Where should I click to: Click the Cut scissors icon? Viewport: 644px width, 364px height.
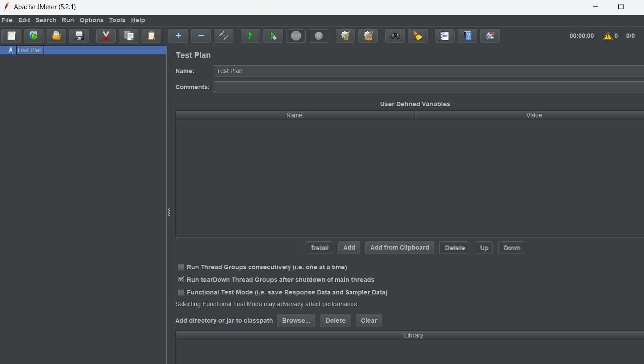106,36
